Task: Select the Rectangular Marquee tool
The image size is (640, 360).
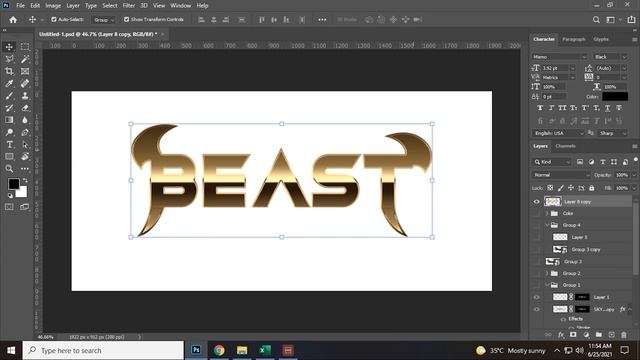Action: (x=25, y=47)
